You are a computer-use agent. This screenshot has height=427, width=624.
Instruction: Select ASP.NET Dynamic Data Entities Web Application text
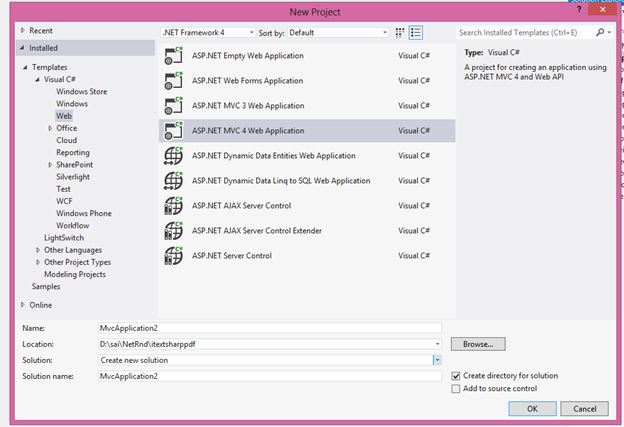(x=274, y=156)
